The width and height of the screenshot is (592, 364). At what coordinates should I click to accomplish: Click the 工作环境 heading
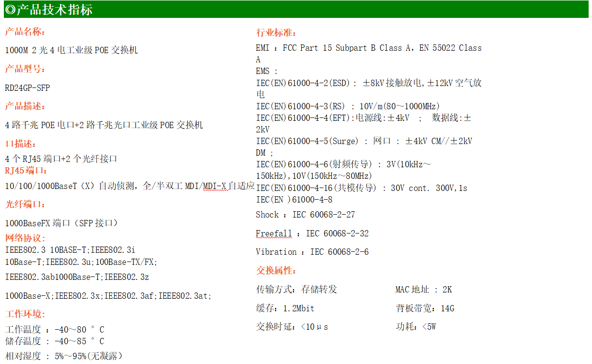(25, 314)
